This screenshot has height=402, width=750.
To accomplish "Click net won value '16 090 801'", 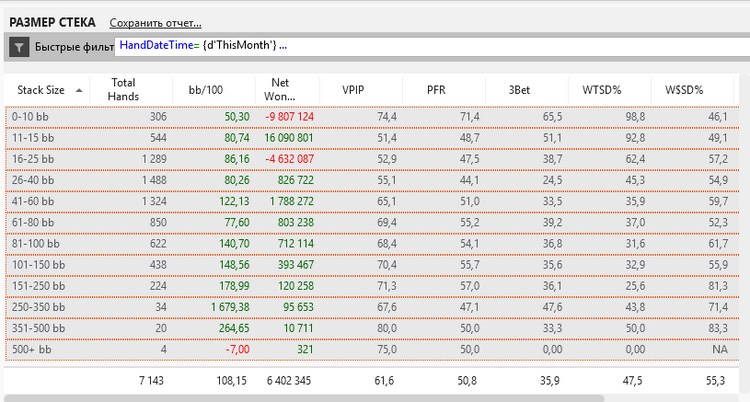I will pyautogui.click(x=289, y=138).
